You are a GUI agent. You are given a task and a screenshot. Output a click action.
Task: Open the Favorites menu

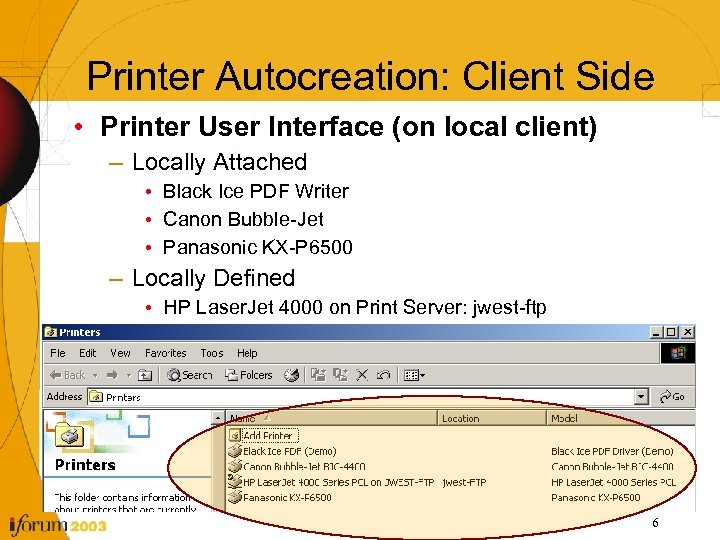coord(165,353)
